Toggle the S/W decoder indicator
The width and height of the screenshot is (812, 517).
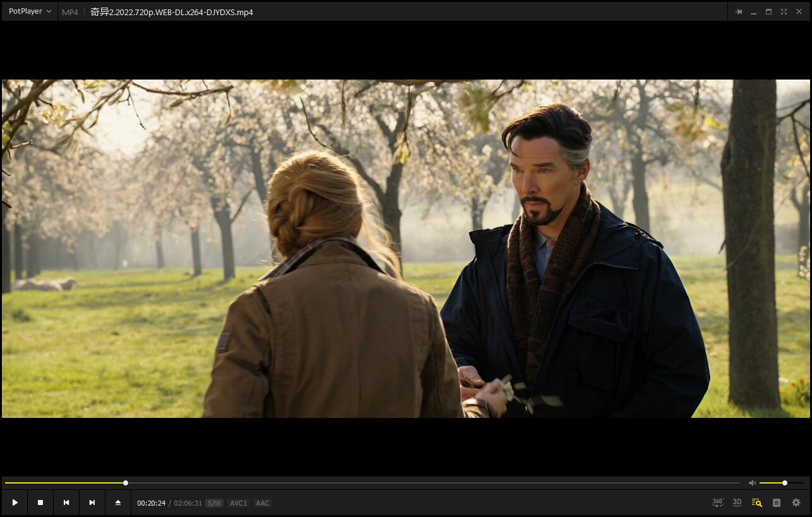[215, 503]
